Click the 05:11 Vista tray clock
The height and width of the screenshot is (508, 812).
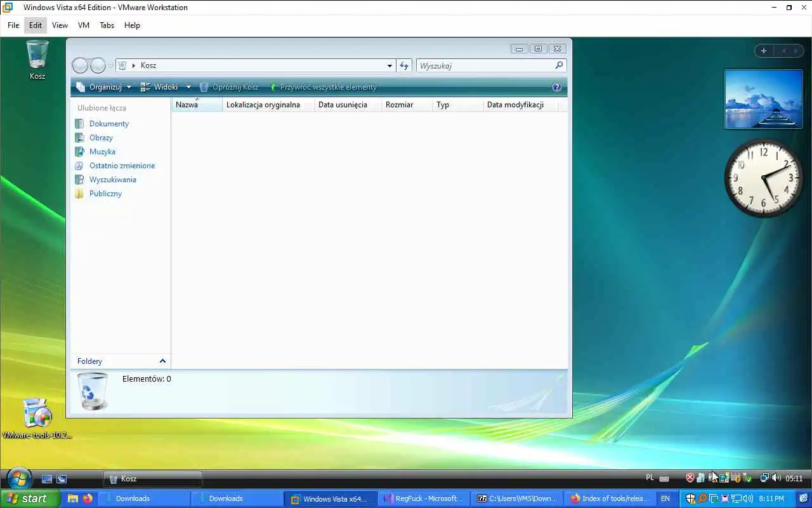point(794,479)
